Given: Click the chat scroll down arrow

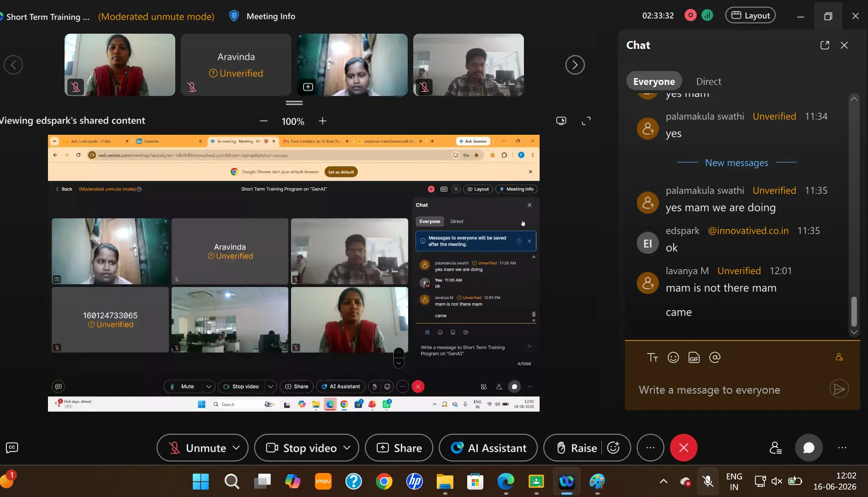Looking at the screenshot, I should click(x=854, y=332).
